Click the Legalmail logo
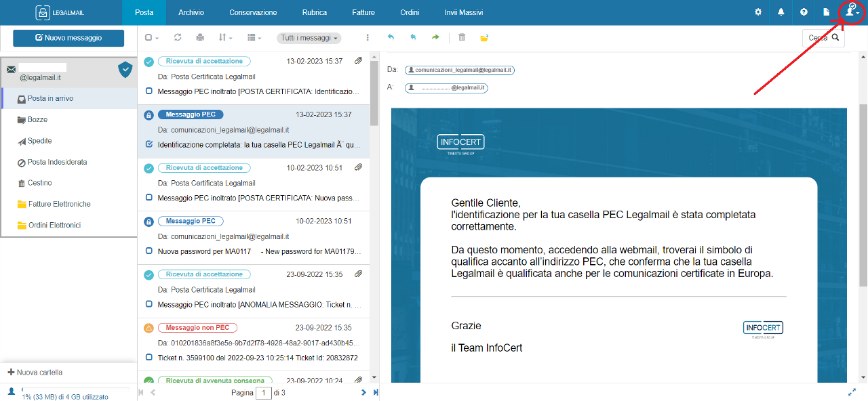This screenshot has width=868, height=401. 60,12
